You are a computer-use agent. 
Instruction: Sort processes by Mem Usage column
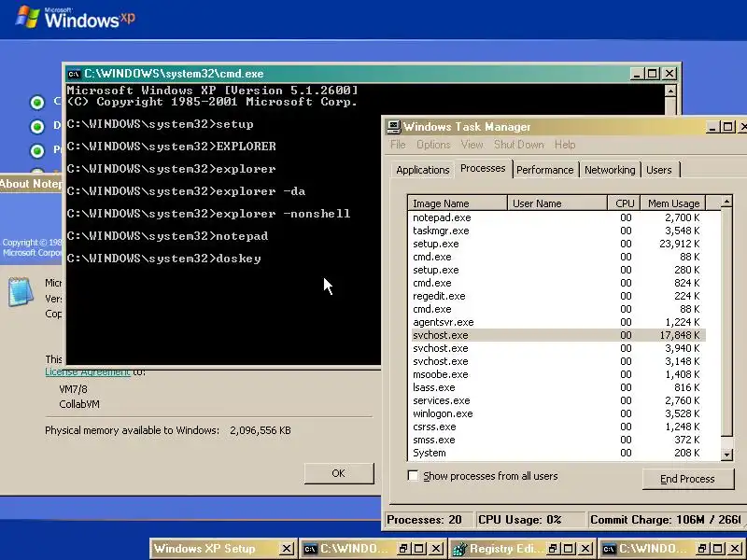tap(672, 203)
